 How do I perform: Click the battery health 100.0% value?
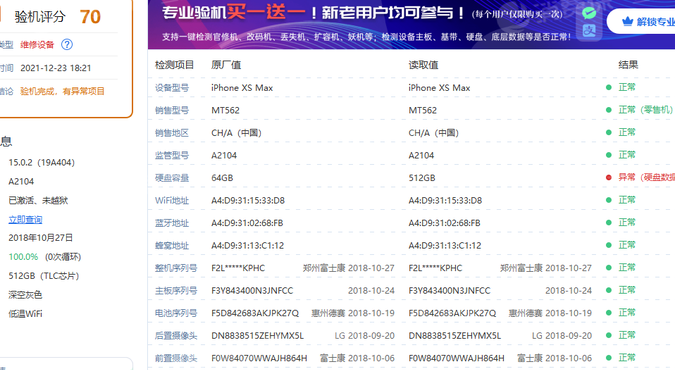coord(23,257)
